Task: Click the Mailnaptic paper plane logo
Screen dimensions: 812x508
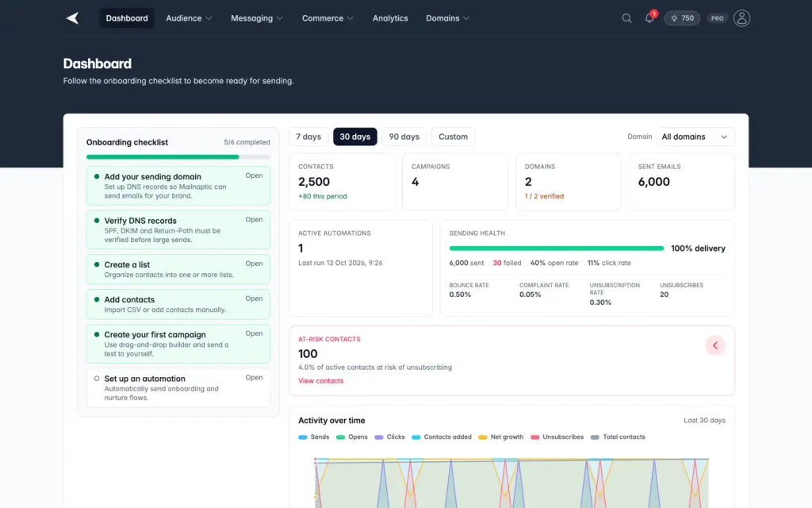Action: click(x=72, y=18)
